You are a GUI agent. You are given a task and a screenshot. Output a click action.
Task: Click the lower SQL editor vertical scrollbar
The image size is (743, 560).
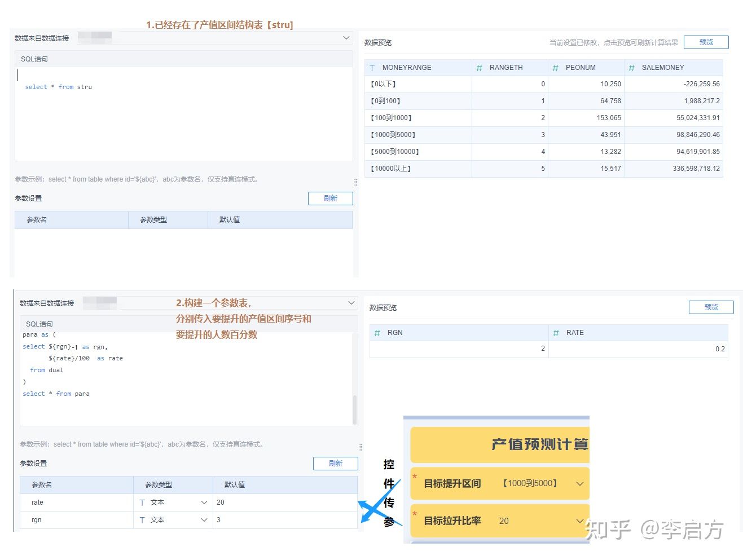355,409
